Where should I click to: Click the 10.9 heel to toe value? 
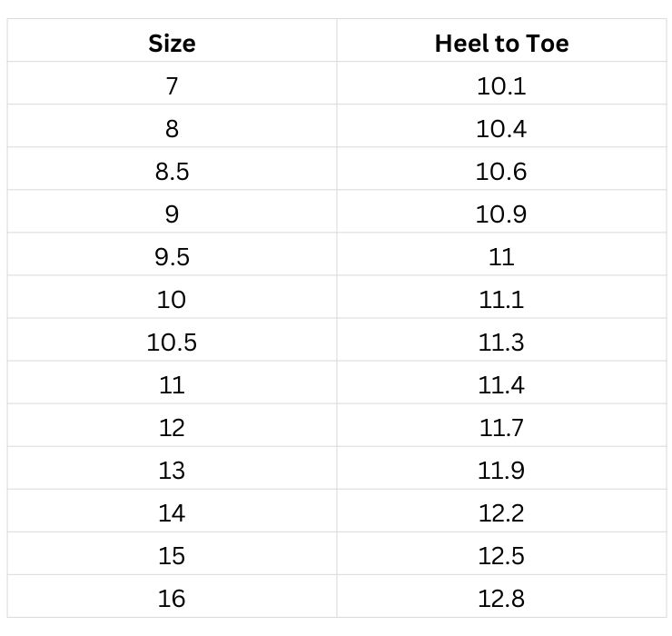501,214
